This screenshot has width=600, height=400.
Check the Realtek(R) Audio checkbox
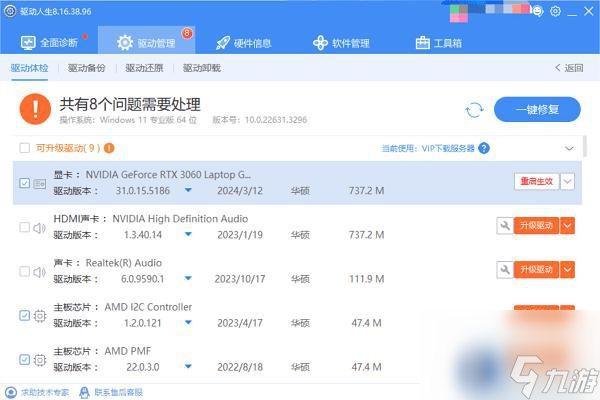tap(24, 271)
